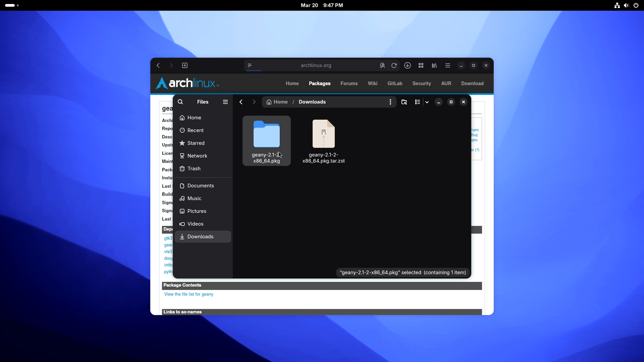The image size is (644, 362).
Task: Click the bookmark icon in the browser address bar
Action: coord(382,65)
